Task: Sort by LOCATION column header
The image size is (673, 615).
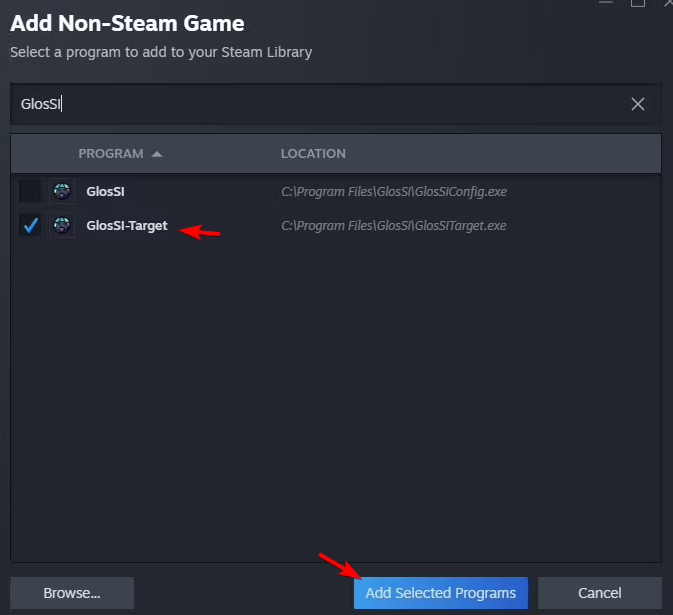Action: point(313,154)
